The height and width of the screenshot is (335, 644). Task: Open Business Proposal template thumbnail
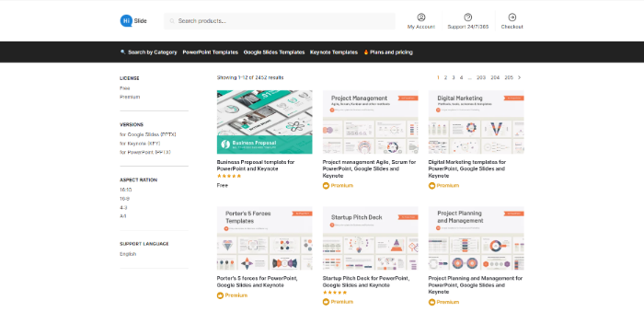pos(265,122)
